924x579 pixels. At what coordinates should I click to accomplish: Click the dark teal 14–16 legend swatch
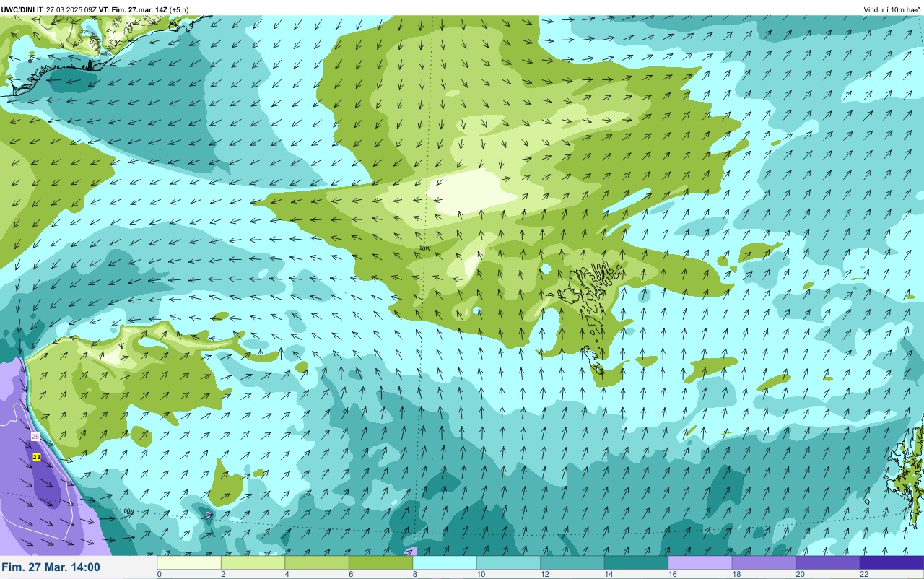tap(636, 562)
